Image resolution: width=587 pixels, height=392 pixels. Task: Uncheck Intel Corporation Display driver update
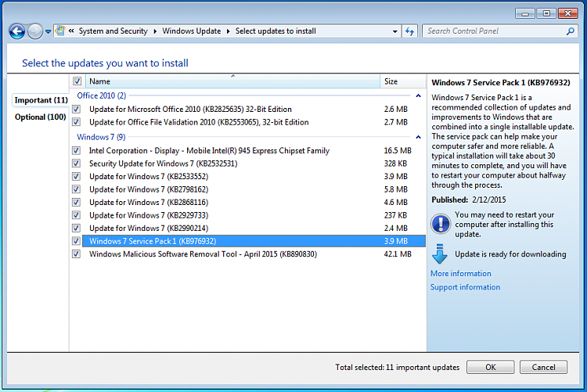[77, 150]
